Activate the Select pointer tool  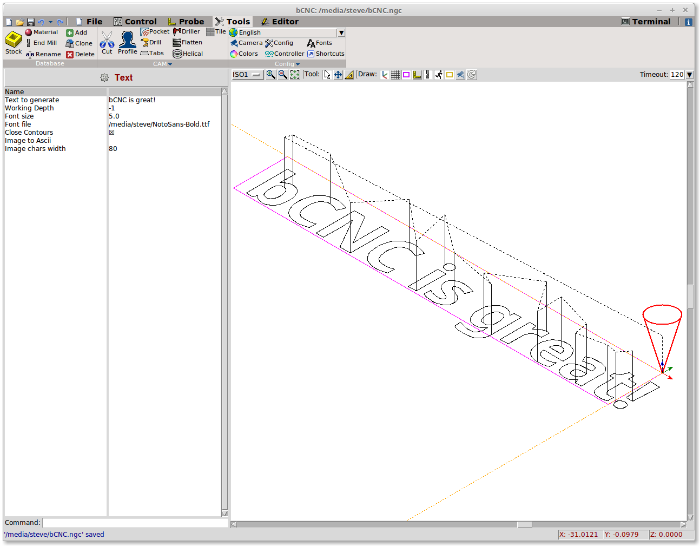coord(327,75)
